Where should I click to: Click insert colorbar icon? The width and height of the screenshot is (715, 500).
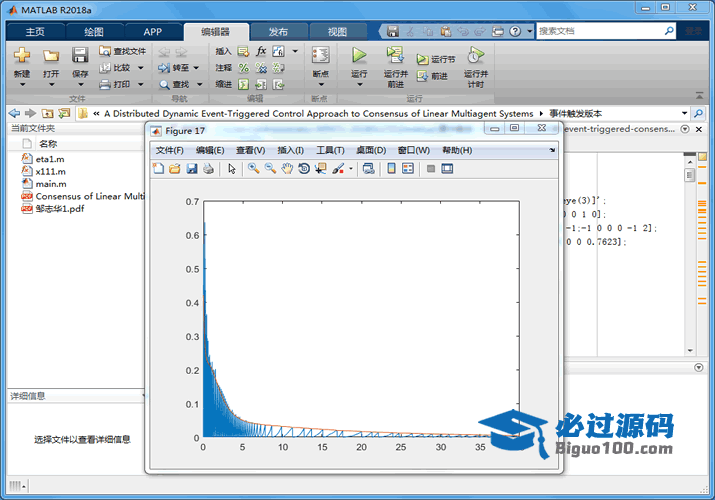click(391, 169)
